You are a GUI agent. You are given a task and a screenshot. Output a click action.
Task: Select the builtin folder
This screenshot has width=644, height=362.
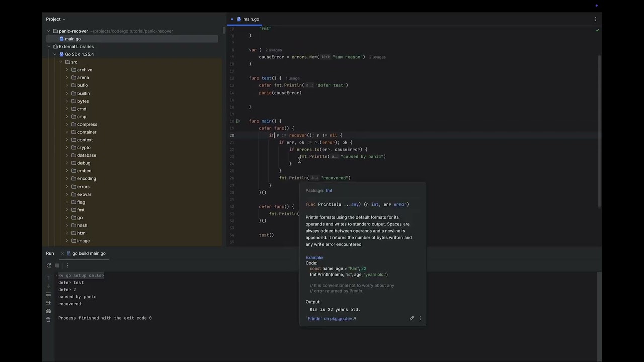[84, 94]
